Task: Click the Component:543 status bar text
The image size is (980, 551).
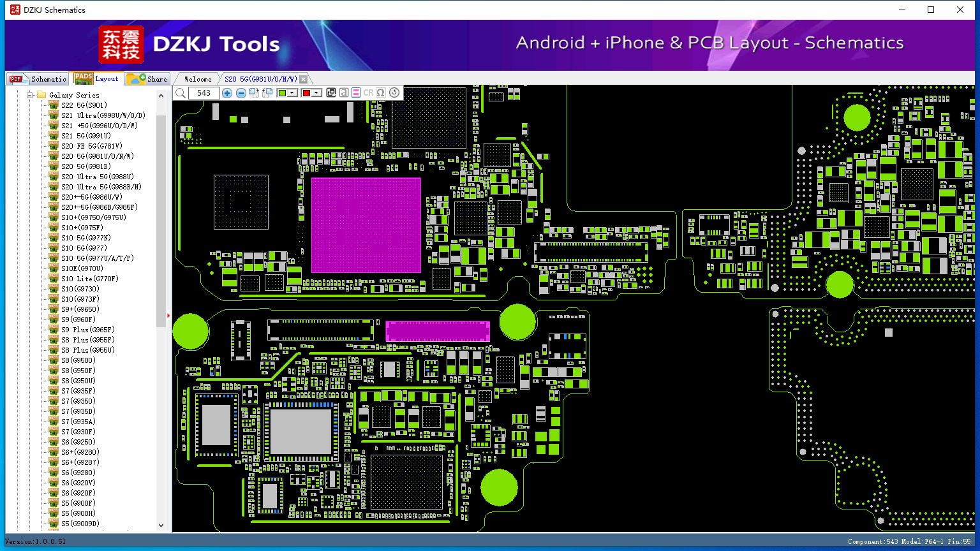Action: [x=873, y=541]
